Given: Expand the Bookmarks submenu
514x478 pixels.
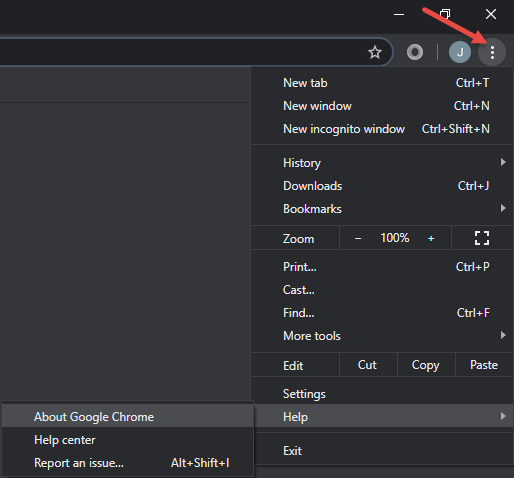Looking at the screenshot, I should coord(382,209).
